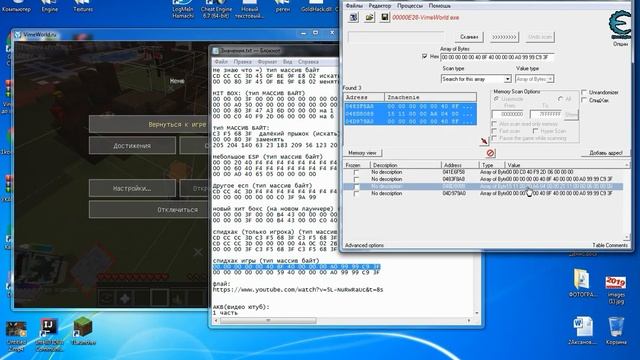Select the Textures folder on desktop
Viewport: 640px width, 360px height.
coord(83,6)
